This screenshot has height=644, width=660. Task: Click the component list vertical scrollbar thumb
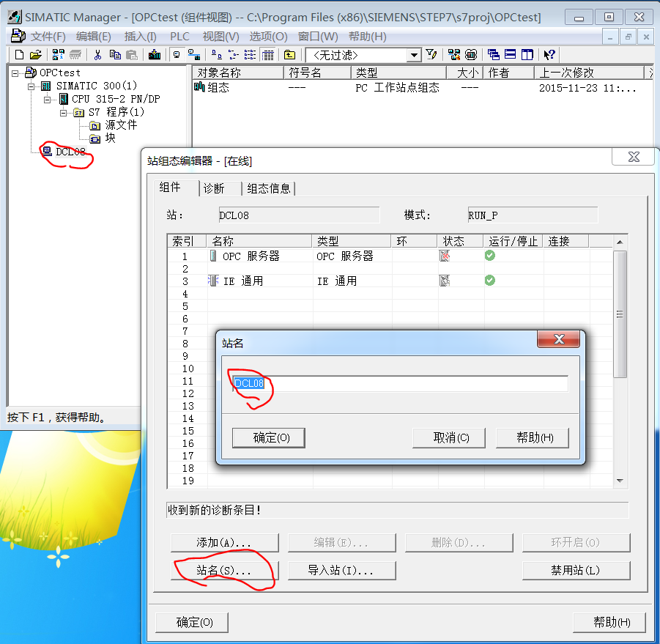(620, 314)
